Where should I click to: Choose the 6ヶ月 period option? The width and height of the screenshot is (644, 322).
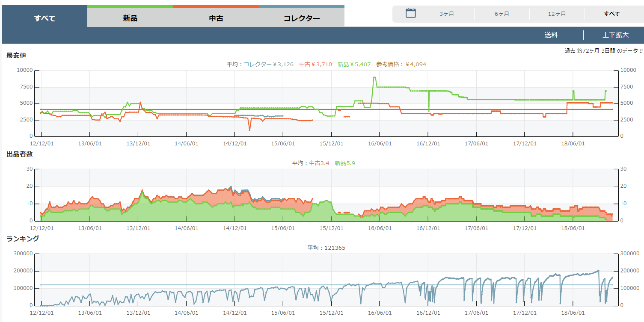(502, 14)
